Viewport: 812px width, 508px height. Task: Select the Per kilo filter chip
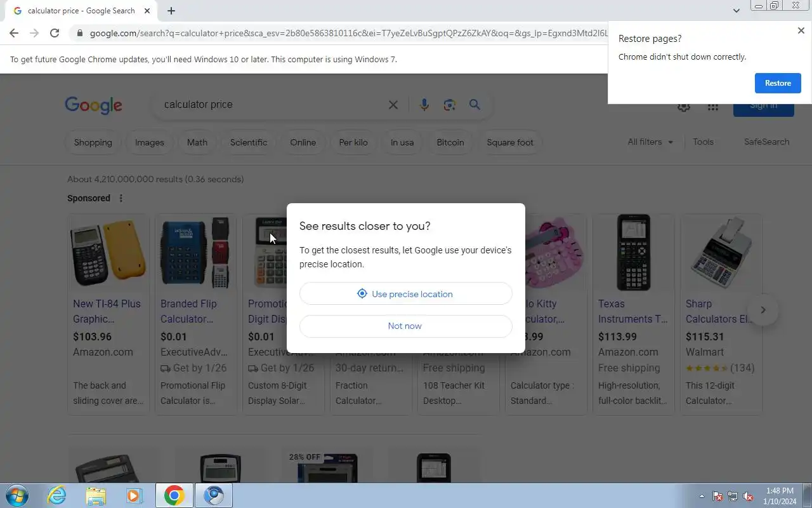(353, 142)
